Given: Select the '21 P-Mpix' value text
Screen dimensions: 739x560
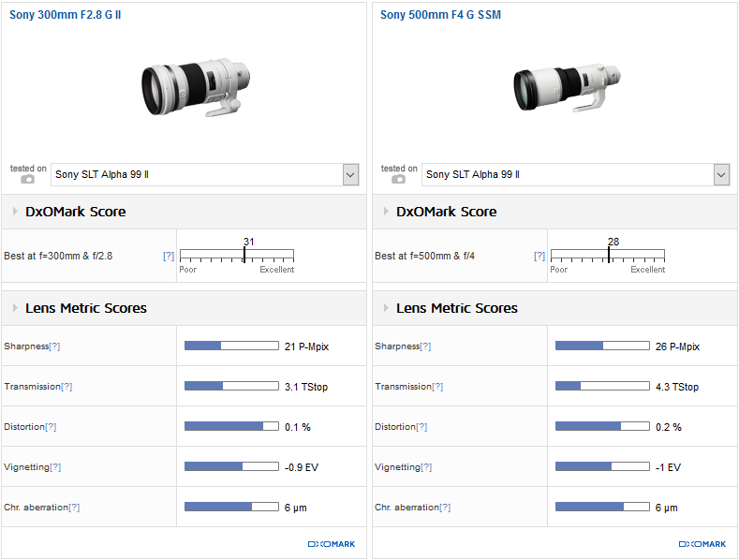Looking at the screenshot, I should click(x=306, y=346).
